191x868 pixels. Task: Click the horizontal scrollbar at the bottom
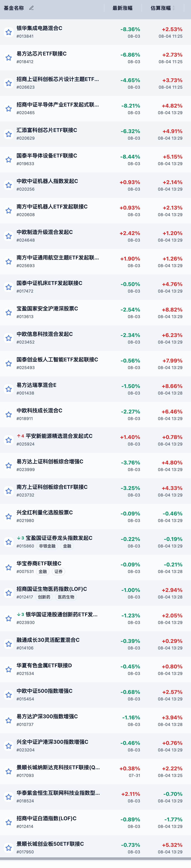click(x=95, y=858)
